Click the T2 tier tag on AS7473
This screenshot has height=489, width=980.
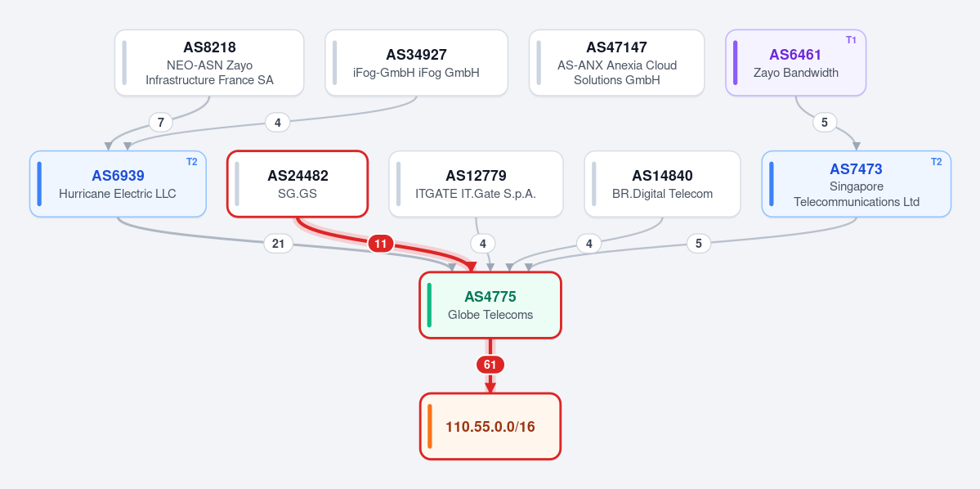pos(936,161)
